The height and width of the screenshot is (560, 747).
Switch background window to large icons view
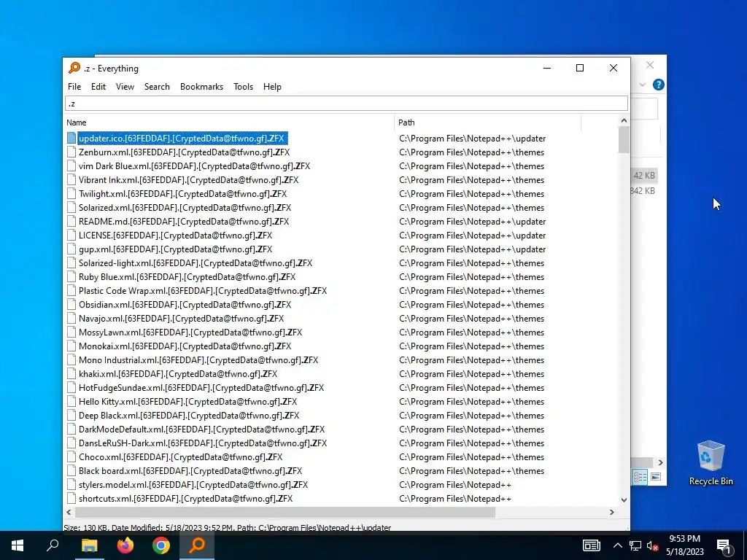tap(656, 477)
